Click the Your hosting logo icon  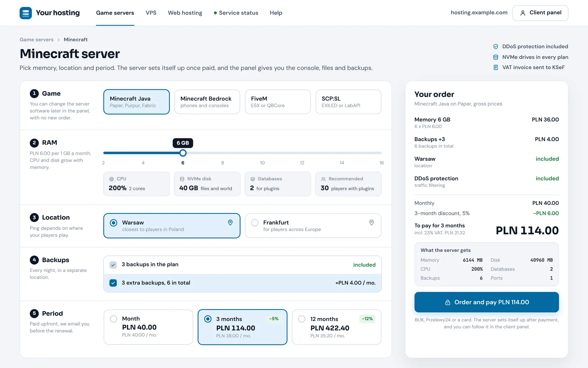[x=26, y=13]
